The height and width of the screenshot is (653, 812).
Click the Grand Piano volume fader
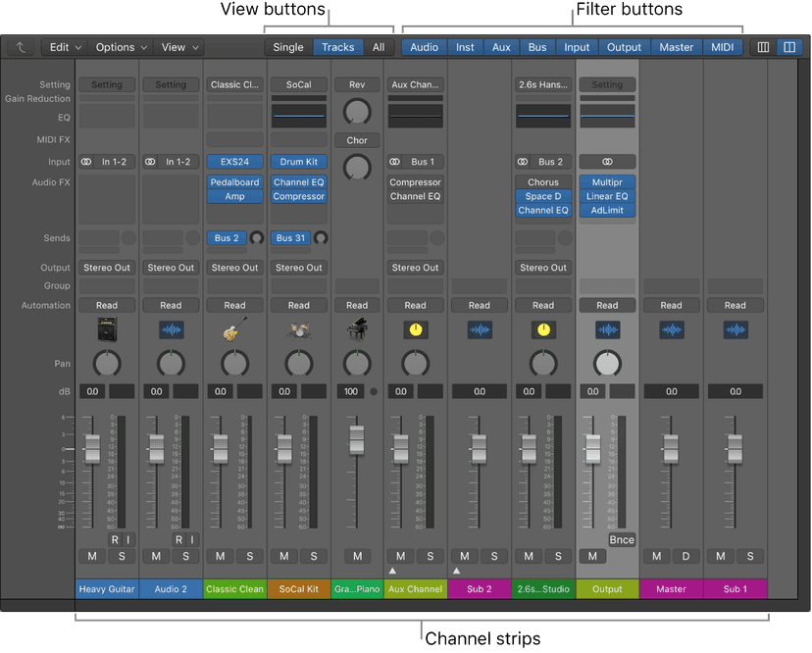tap(357, 439)
